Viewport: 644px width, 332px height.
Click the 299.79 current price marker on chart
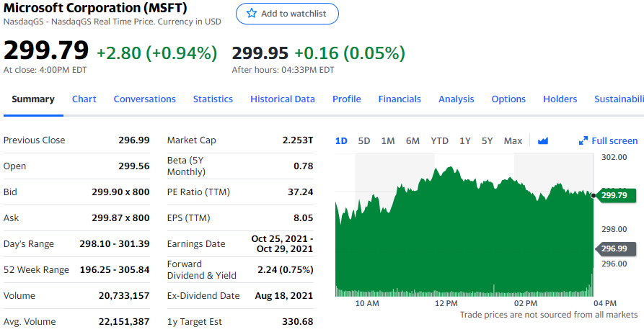(x=614, y=195)
